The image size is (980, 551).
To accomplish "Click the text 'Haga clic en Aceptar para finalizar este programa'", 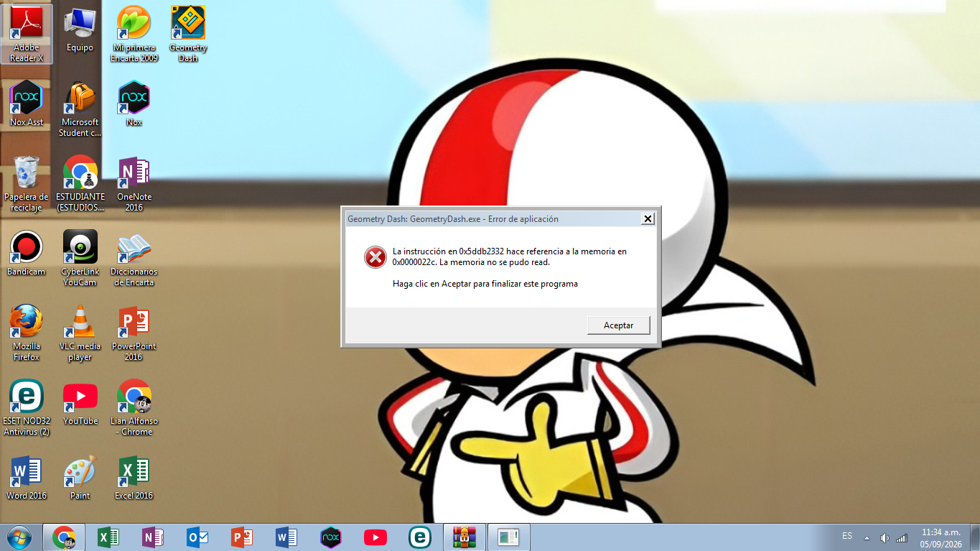I will (485, 284).
